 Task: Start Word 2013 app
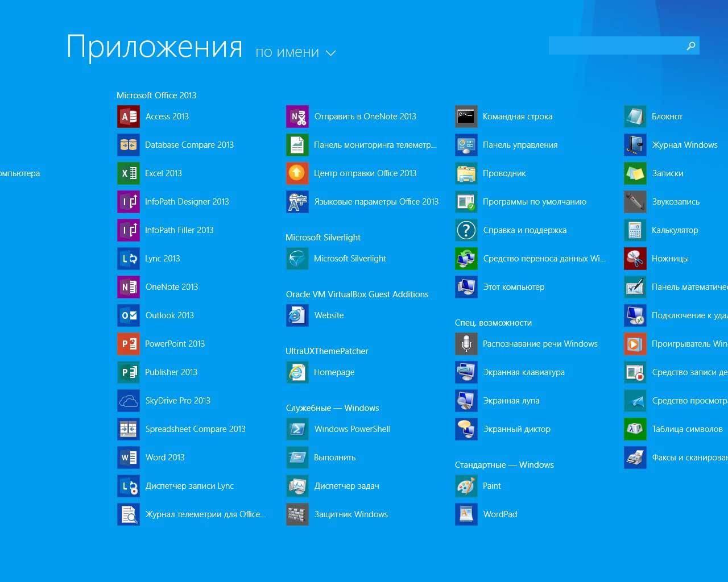(129, 458)
